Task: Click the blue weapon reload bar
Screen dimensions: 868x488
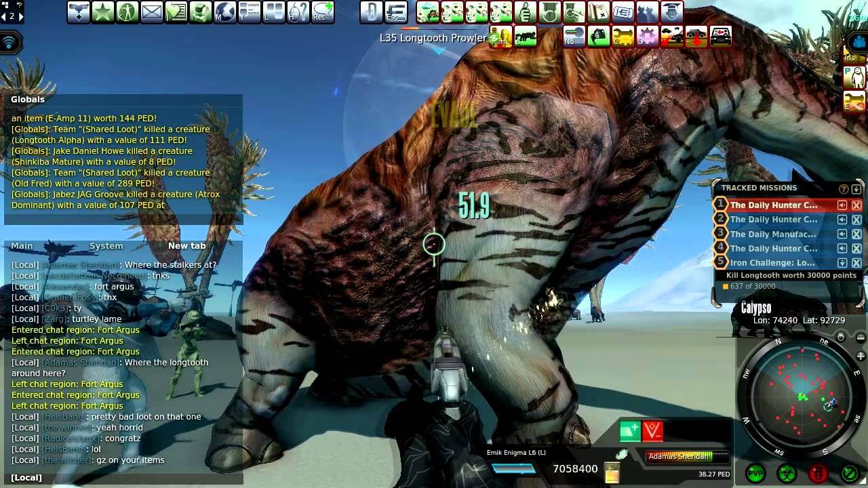Action: 513,468
